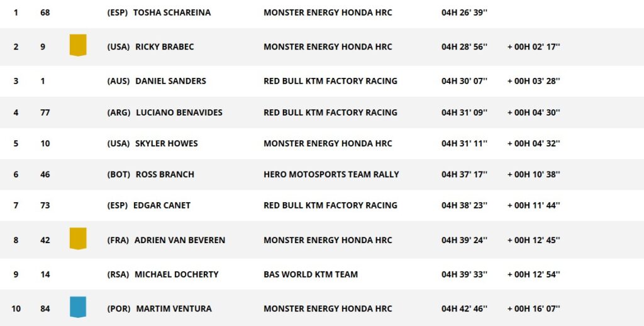Click the yellow badge beside Ricky Brabec
The height and width of the screenshot is (326, 644).
coord(78,45)
